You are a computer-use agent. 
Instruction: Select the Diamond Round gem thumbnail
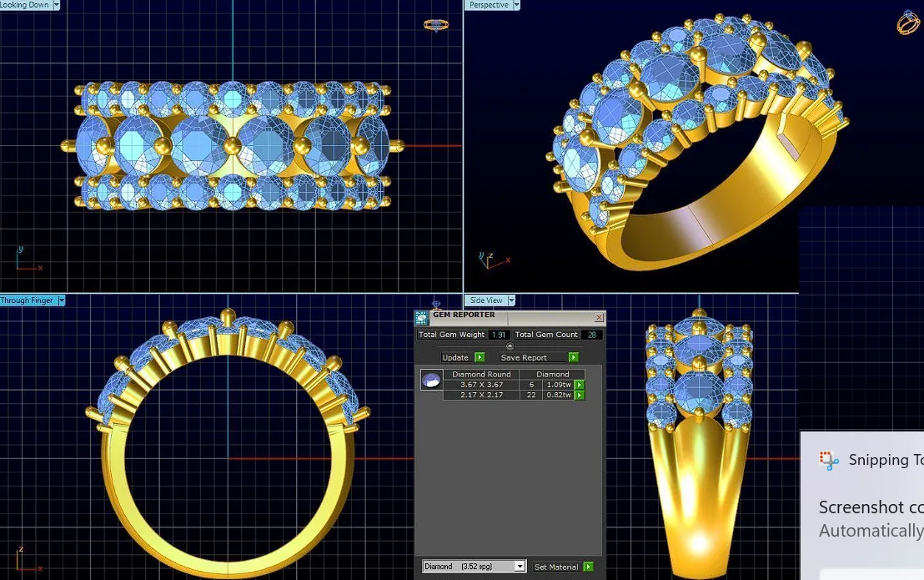point(431,381)
